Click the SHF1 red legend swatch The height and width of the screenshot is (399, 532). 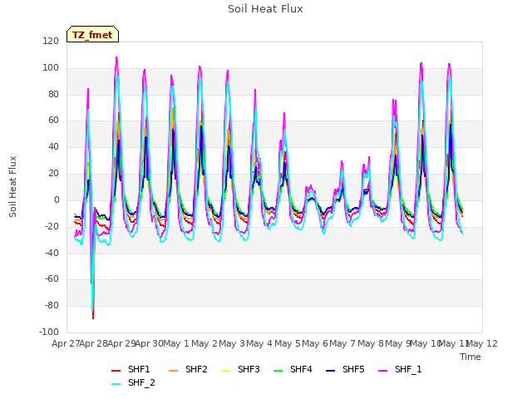point(116,371)
